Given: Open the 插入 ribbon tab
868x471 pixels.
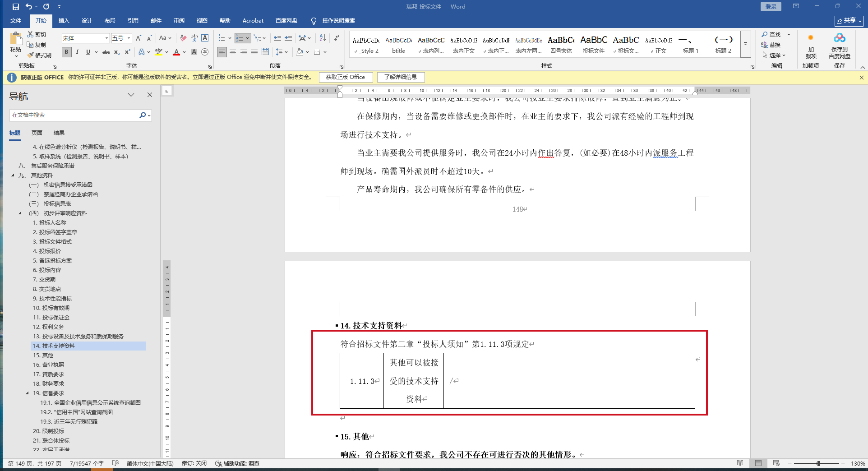Looking at the screenshot, I should 64,21.
